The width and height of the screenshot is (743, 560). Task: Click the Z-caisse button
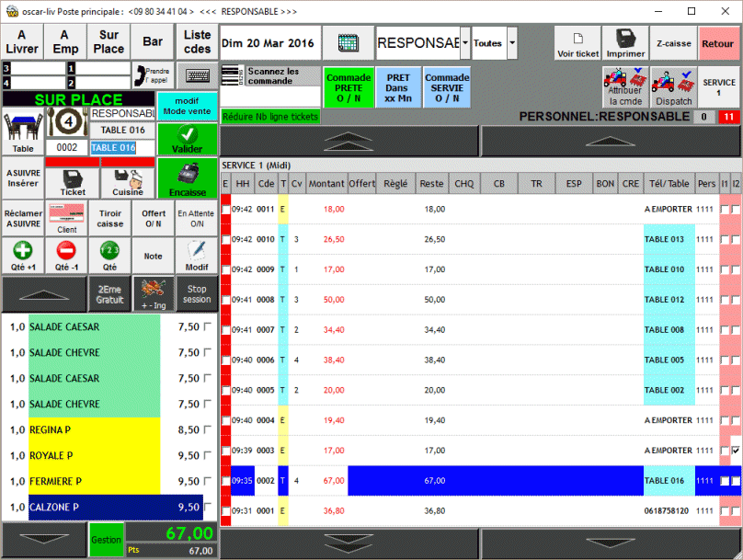[673, 43]
